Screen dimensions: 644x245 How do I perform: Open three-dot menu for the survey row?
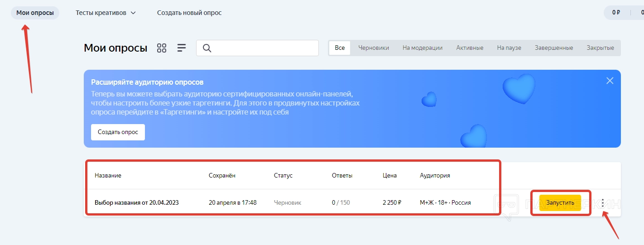[x=603, y=202]
